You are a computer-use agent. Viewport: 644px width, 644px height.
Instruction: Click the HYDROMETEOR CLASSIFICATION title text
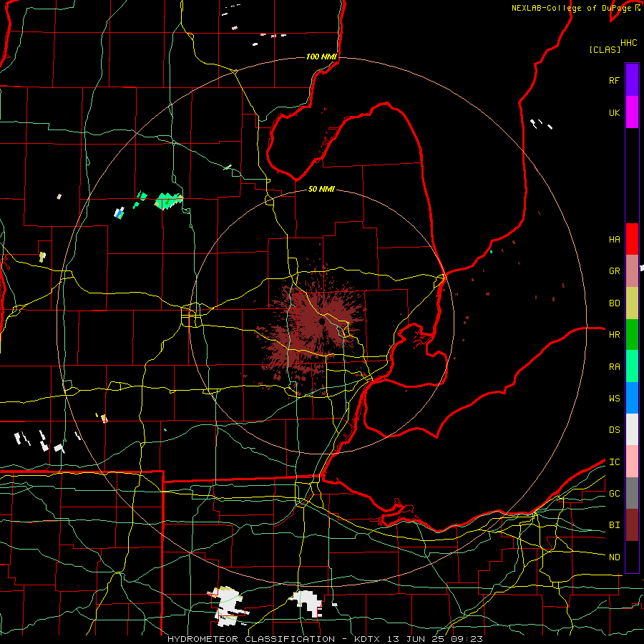pos(251,639)
